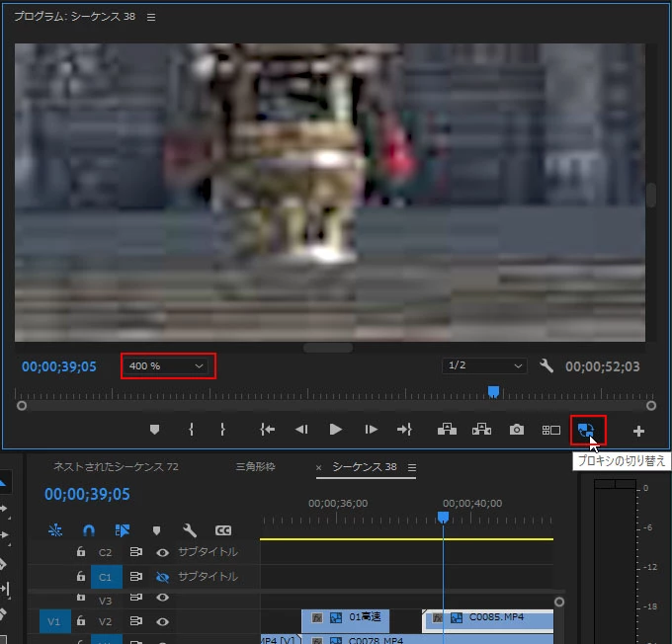Click the C2 サブタイトル track name

tap(208, 552)
